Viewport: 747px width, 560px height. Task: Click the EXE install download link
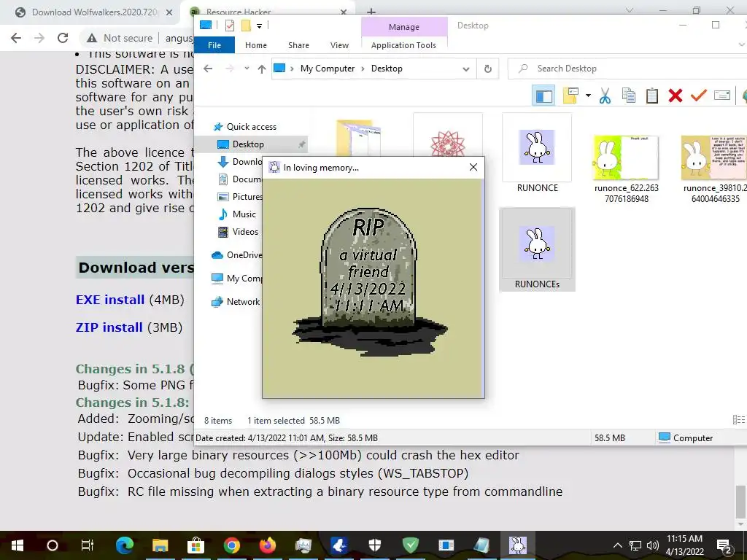(x=110, y=300)
